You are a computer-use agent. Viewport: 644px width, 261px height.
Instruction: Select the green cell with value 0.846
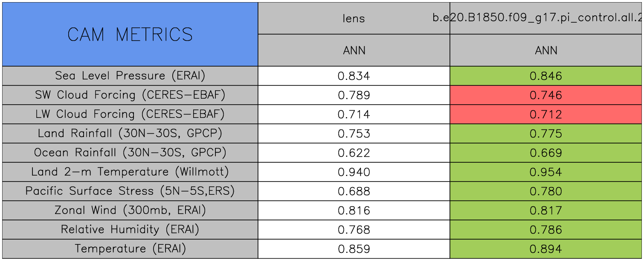546,76
